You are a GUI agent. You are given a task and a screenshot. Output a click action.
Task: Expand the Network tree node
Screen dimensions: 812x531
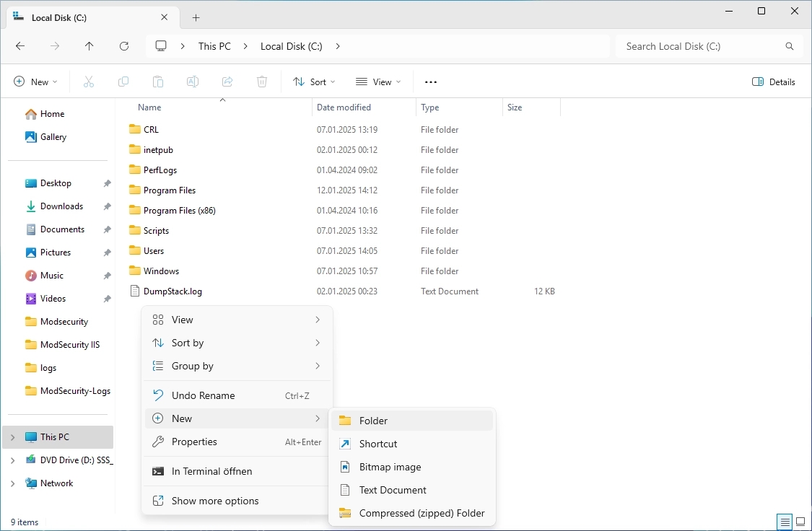click(13, 483)
